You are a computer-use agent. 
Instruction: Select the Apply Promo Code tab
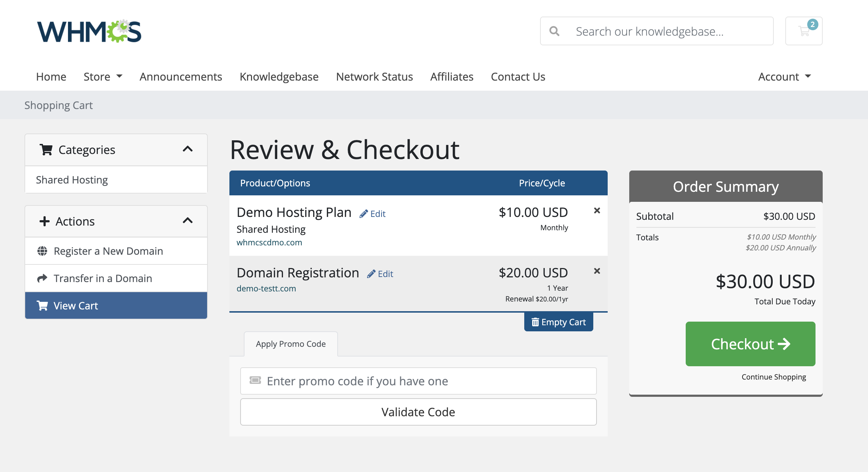click(291, 344)
